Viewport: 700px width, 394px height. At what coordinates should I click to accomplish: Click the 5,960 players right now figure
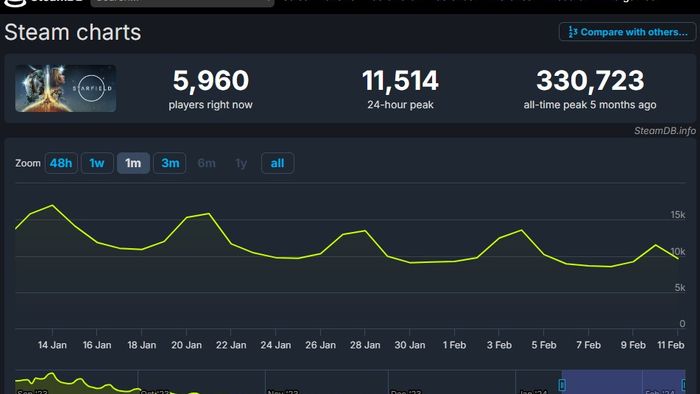point(211,80)
